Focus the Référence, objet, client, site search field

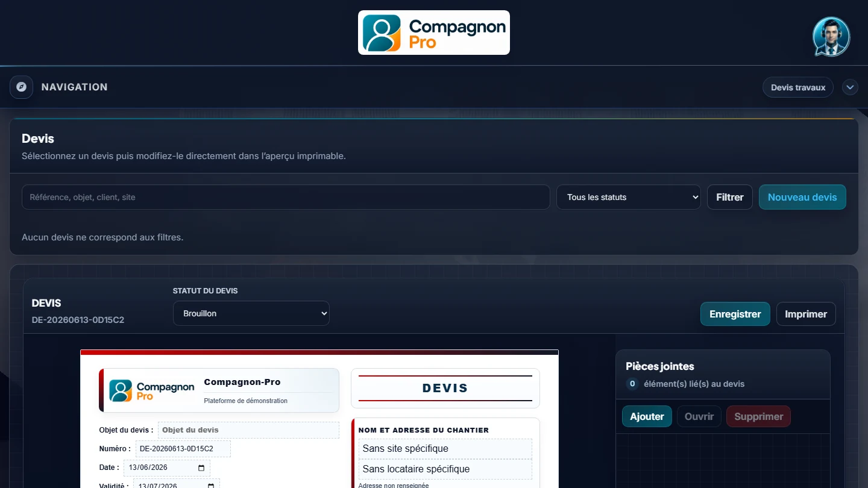coord(286,197)
